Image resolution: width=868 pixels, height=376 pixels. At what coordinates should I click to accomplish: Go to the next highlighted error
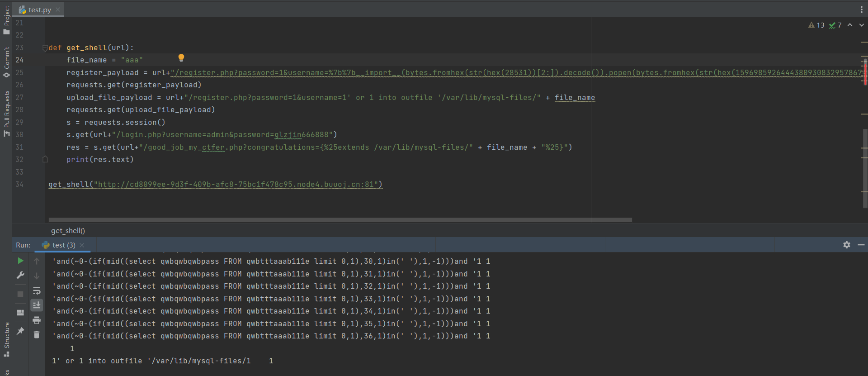pyautogui.click(x=862, y=25)
